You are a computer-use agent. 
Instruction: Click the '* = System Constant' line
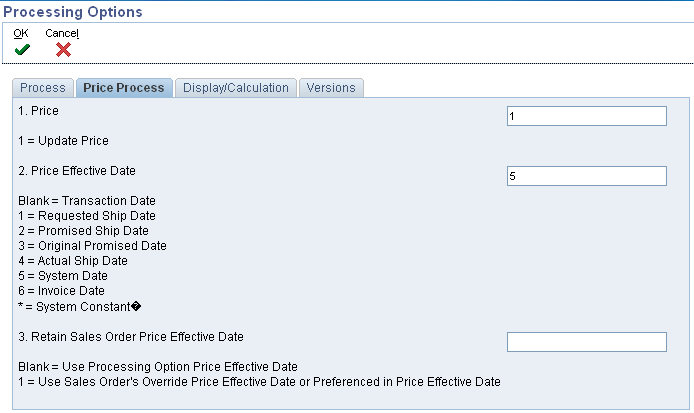pos(79,306)
